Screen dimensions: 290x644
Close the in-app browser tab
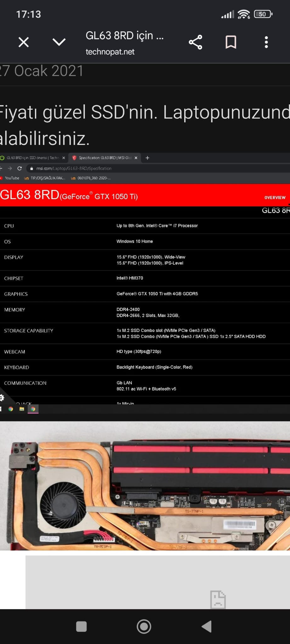24,42
